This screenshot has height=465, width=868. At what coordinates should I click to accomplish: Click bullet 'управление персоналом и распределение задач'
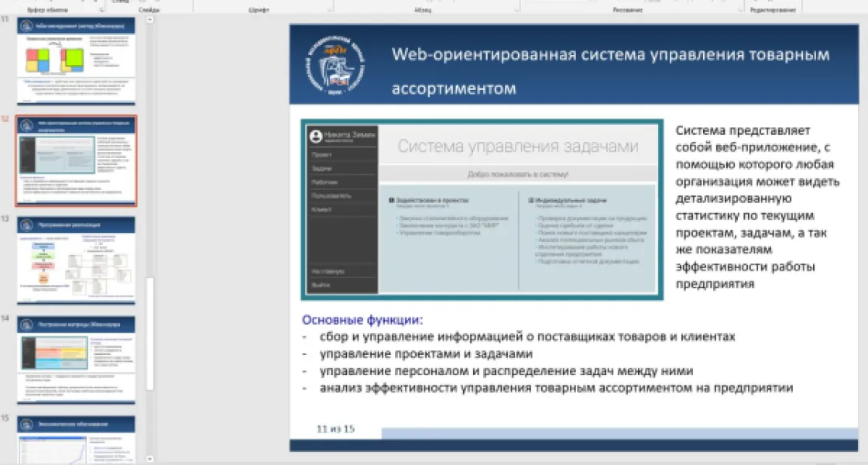(x=506, y=370)
